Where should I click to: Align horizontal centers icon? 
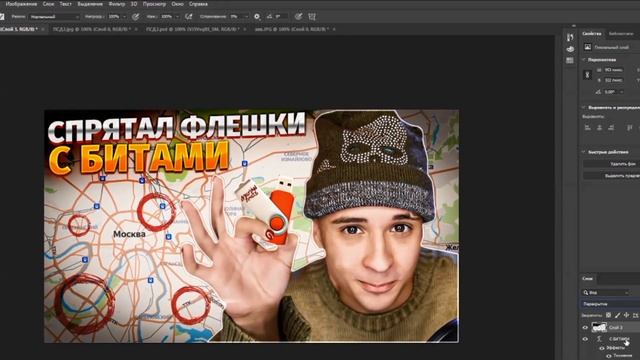(599, 128)
